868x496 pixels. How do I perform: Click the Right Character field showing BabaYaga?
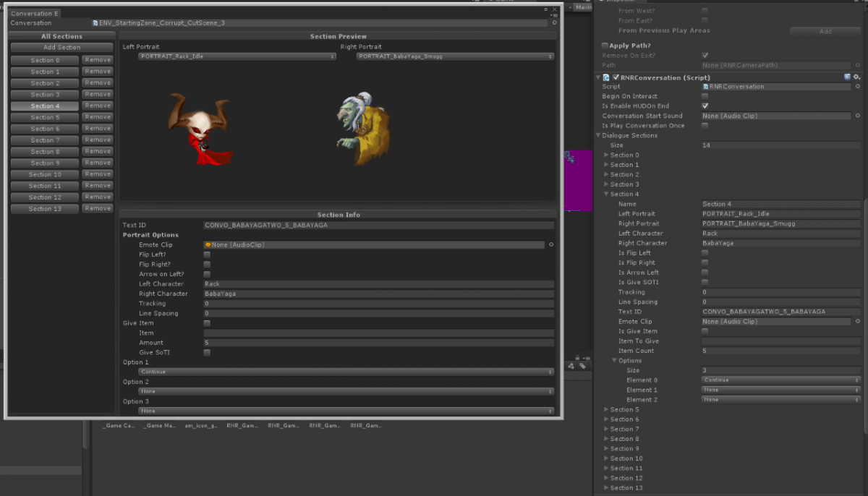click(x=379, y=294)
